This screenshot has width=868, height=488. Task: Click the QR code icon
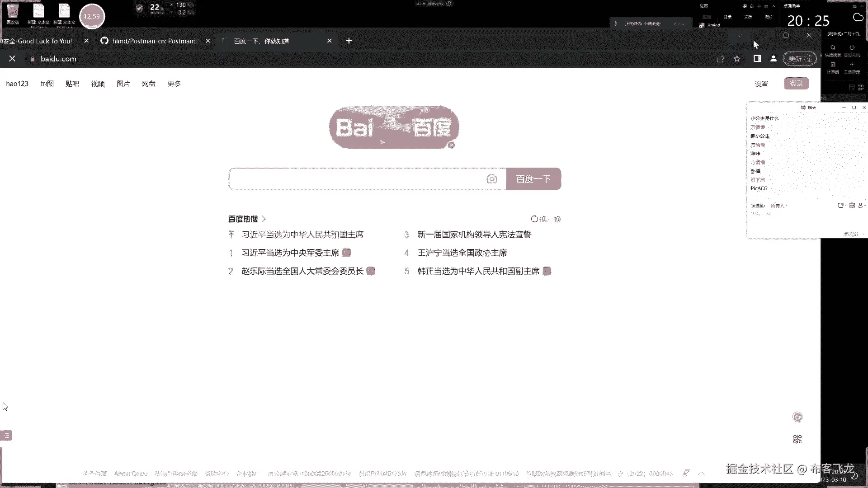(797, 439)
